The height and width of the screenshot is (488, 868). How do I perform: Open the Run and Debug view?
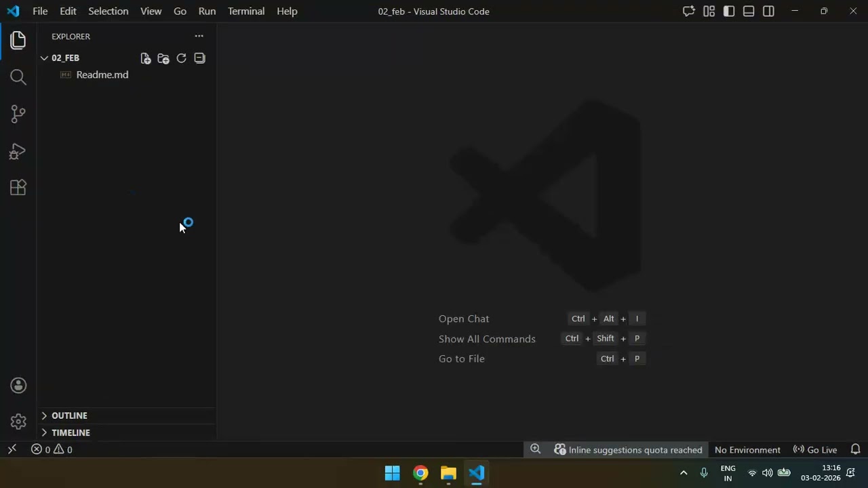pyautogui.click(x=18, y=151)
